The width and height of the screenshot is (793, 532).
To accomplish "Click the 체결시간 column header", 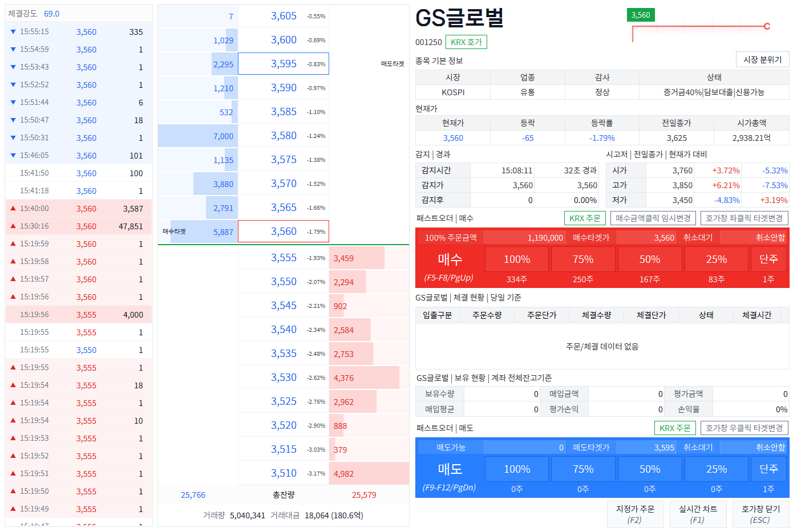I will [756, 315].
